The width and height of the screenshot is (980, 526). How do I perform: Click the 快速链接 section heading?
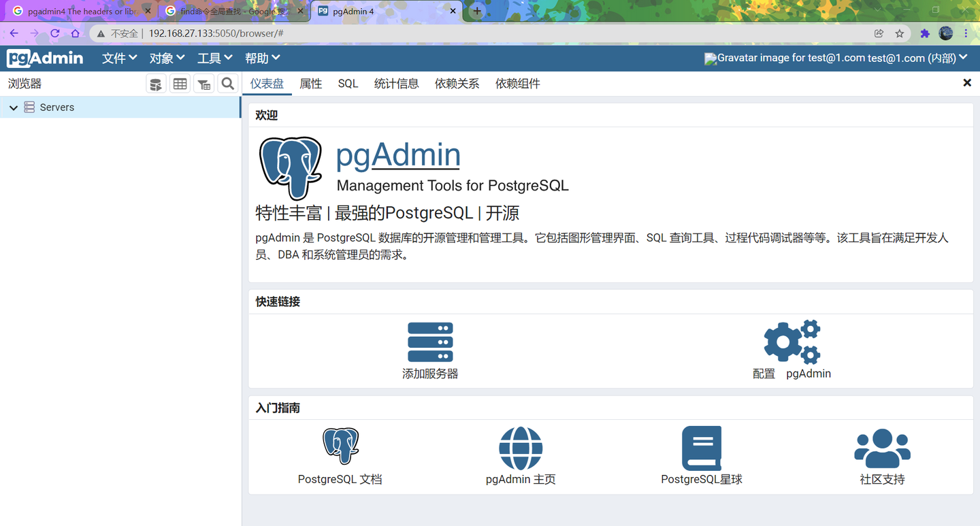click(x=278, y=302)
